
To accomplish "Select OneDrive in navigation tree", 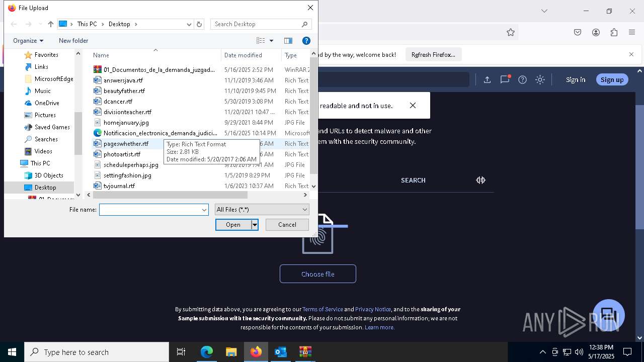I will [47, 103].
